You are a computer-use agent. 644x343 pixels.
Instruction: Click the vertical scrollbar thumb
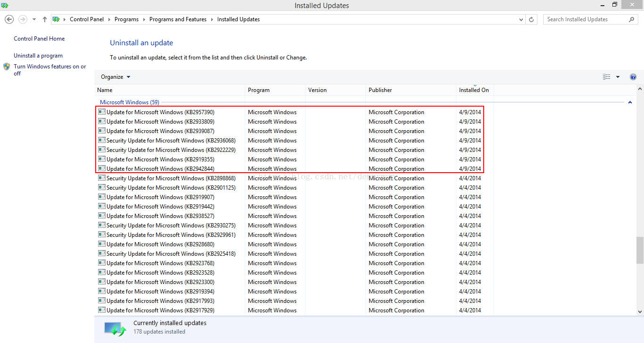tap(640, 250)
